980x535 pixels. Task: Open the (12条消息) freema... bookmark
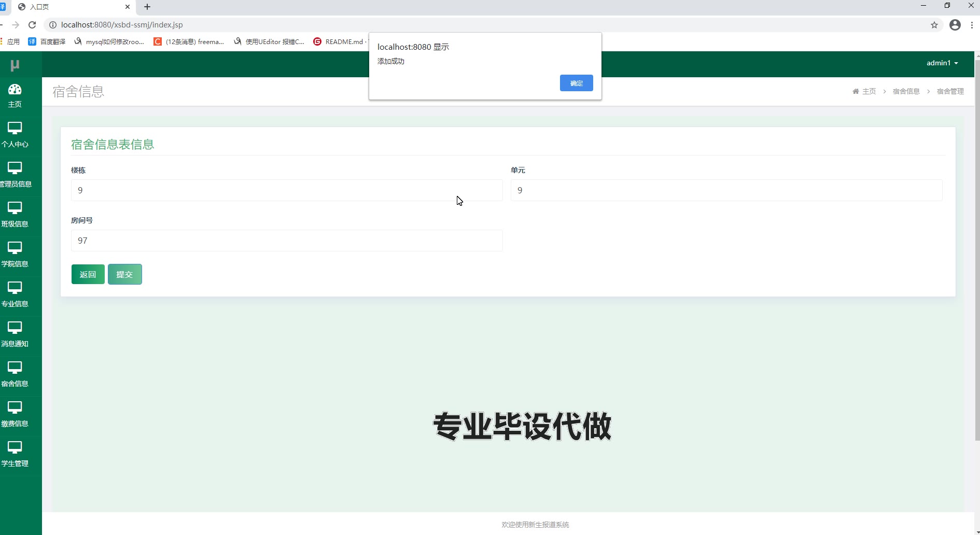pos(189,41)
